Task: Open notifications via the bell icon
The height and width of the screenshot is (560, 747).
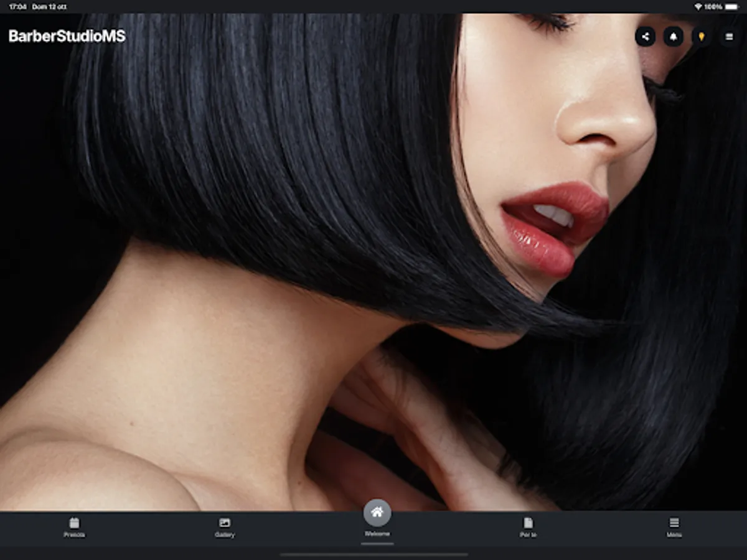Action: click(674, 37)
